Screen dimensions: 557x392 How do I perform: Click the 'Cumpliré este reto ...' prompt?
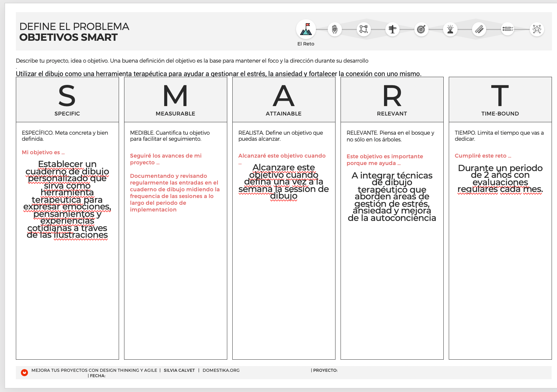click(483, 156)
